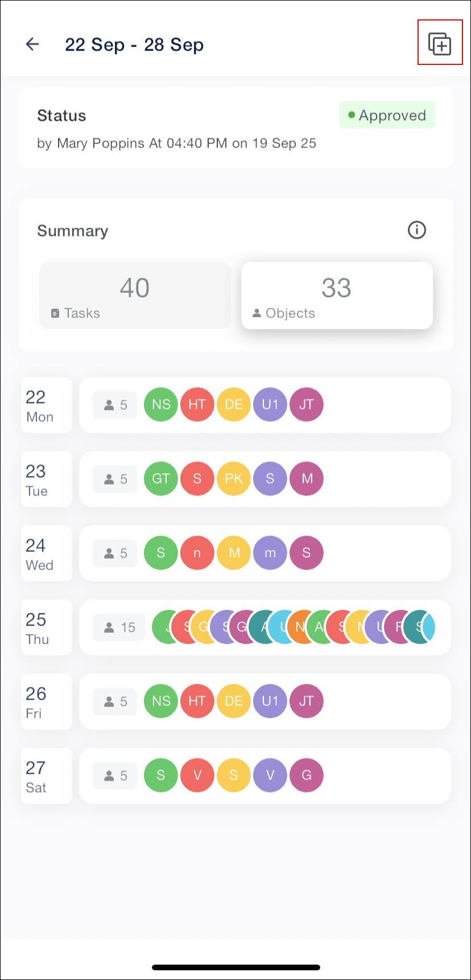471x980 pixels.
Task: Tap the U1 avatar on Friday 26
Action: (270, 701)
